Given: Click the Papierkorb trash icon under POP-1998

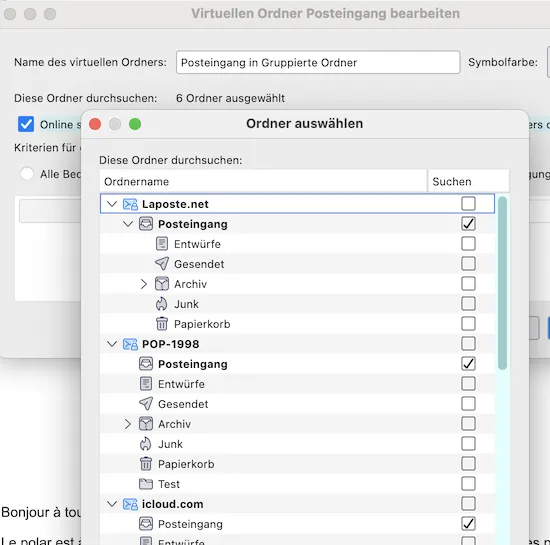Looking at the screenshot, I should (146, 464).
